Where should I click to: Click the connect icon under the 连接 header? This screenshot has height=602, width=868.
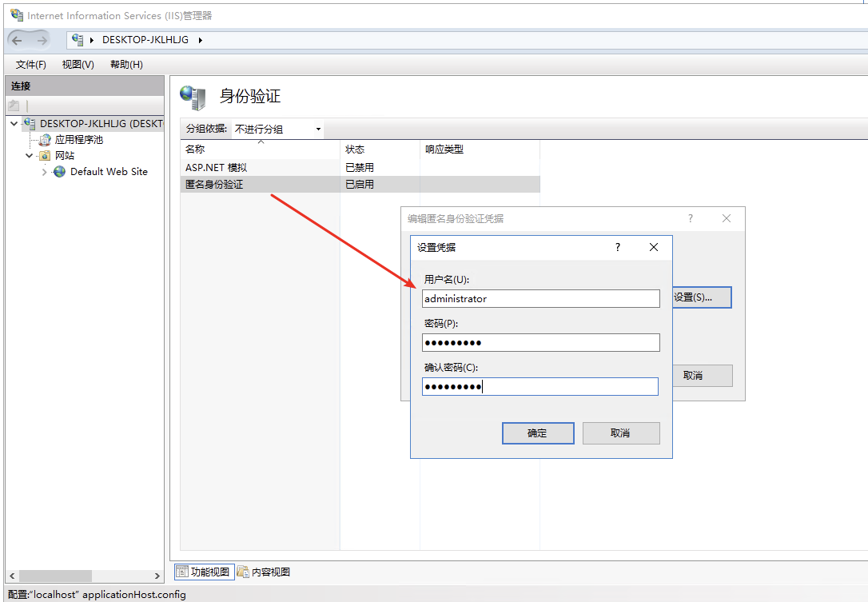[14, 106]
